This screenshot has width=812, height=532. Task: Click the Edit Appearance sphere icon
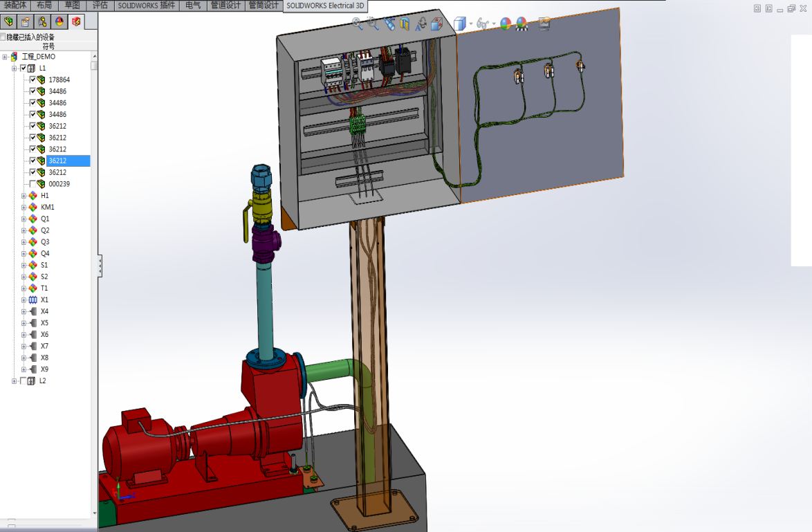click(x=506, y=24)
